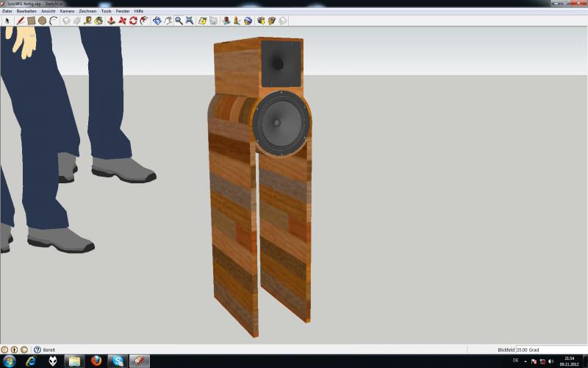Open the Kamera menu
588x368 pixels.
(67, 12)
